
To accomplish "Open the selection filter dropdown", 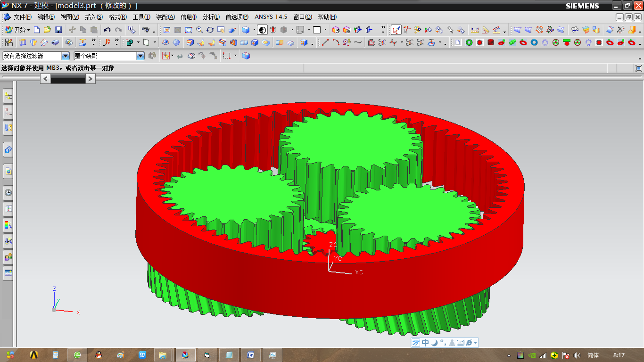I will coord(66,56).
